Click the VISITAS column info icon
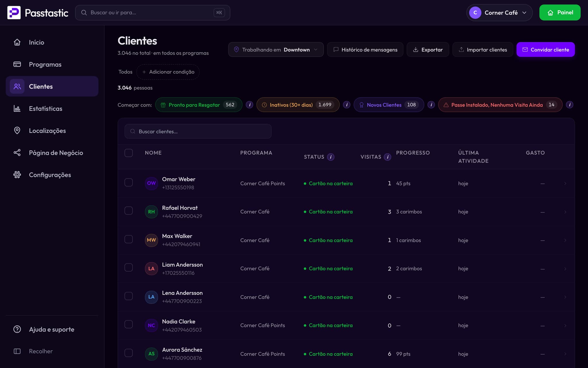This screenshot has width=588, height=368. point(388,157)
